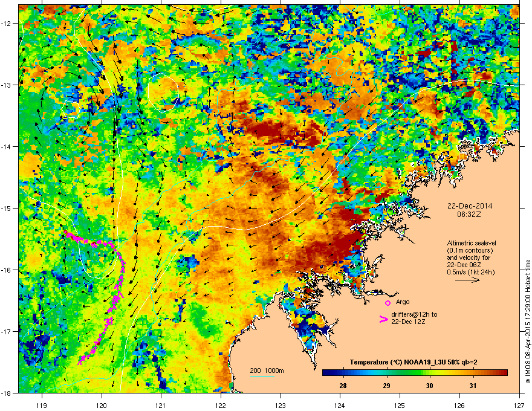The height and width of the screenshot is (411, 532).
Task: Click latitude axis label -18
Action: click(7, 393)
